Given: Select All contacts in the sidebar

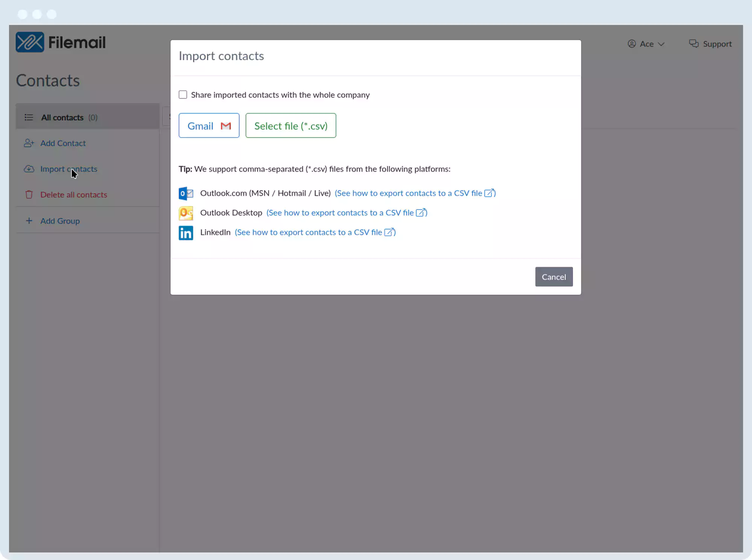Looking at the screenshot, I should 62,117.
